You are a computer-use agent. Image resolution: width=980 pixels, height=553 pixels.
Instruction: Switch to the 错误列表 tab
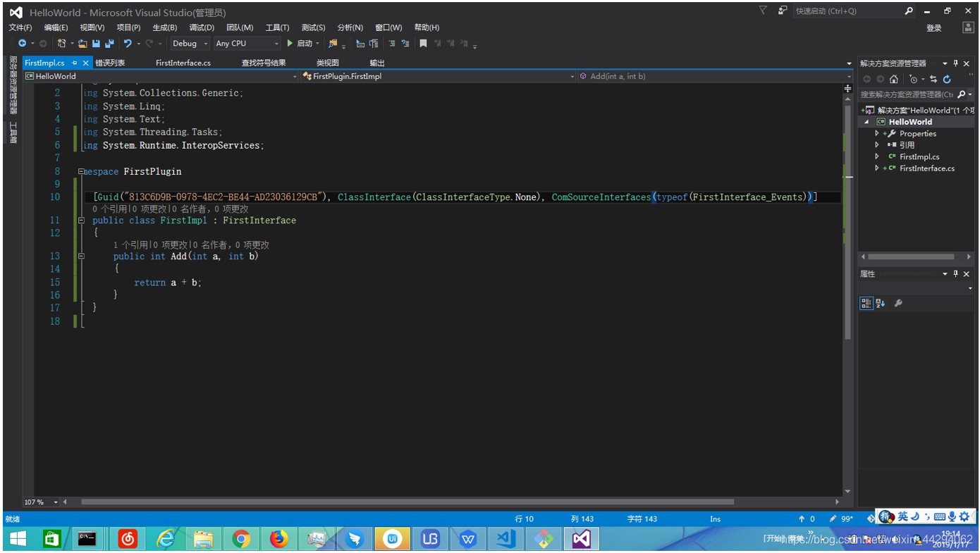111,63
